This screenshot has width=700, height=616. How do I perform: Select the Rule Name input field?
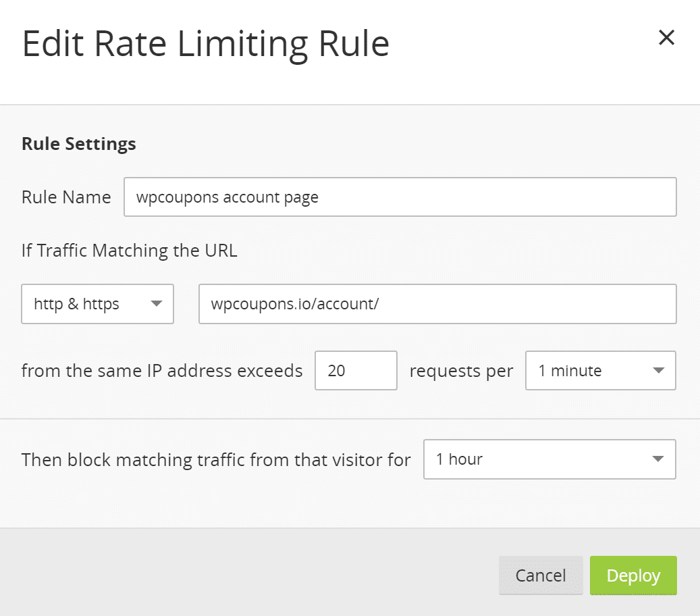[x=400, y=197]
